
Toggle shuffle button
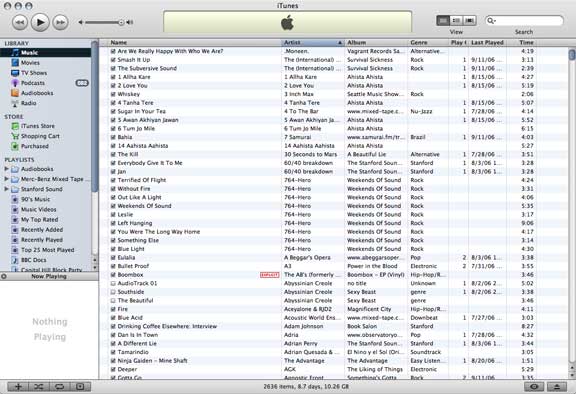point(39,387)
